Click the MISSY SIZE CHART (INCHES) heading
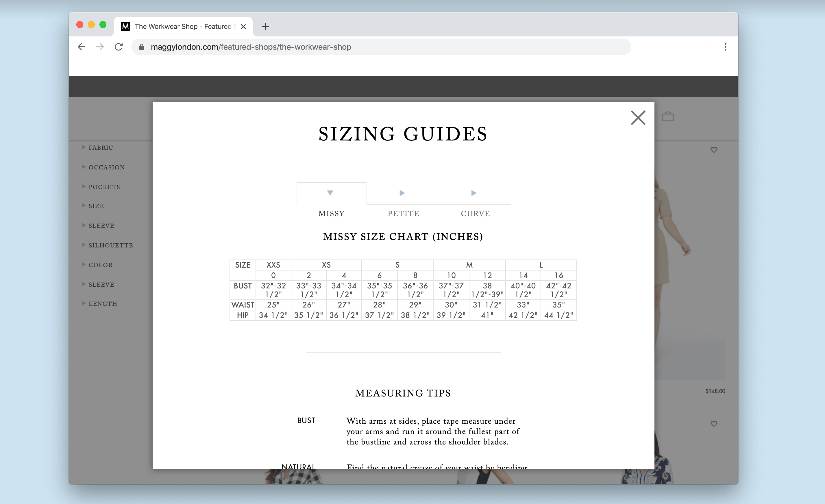 pos(403,237)
